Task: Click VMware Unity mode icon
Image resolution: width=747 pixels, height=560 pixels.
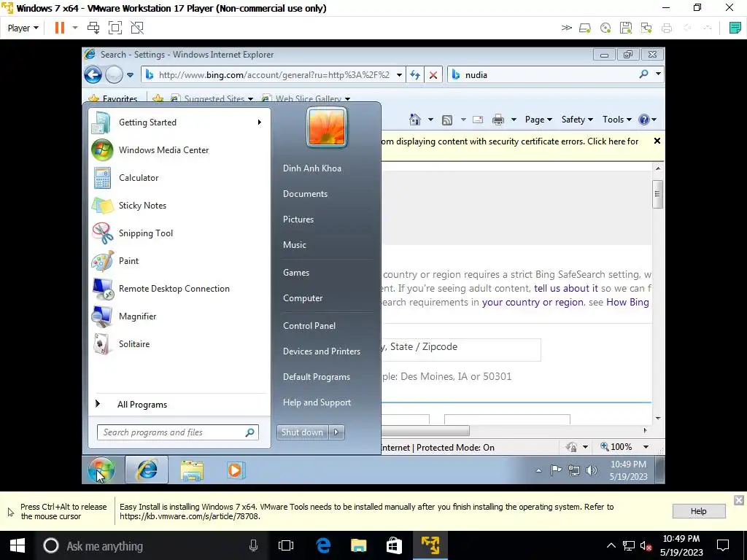Action: 137,28
